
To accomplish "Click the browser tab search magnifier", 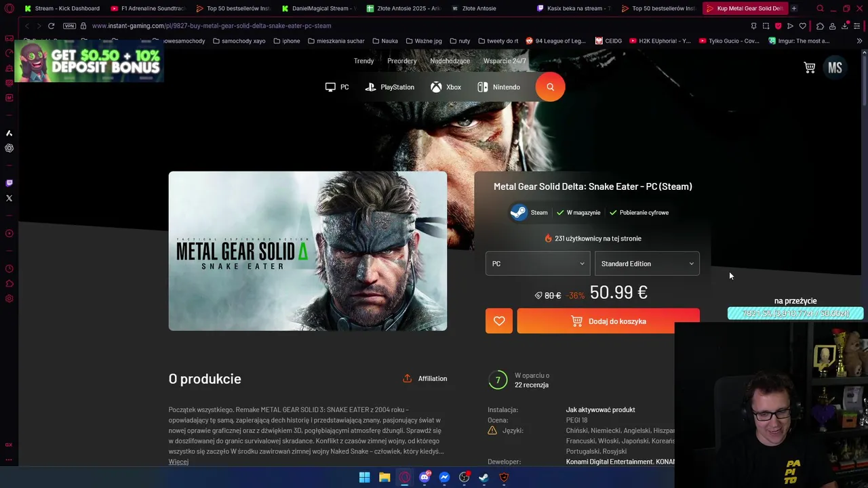I will [x=820, y=8].
